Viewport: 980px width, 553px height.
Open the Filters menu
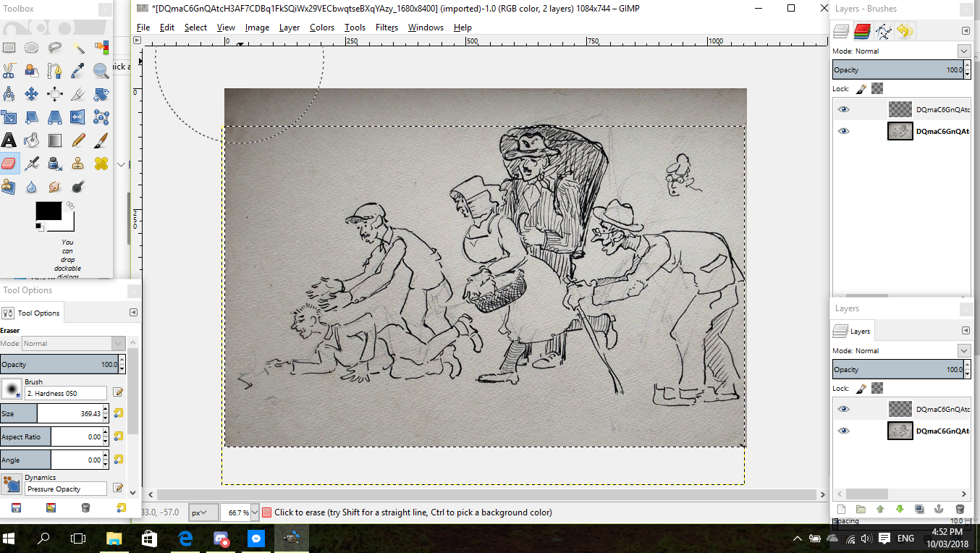point(386,28)
